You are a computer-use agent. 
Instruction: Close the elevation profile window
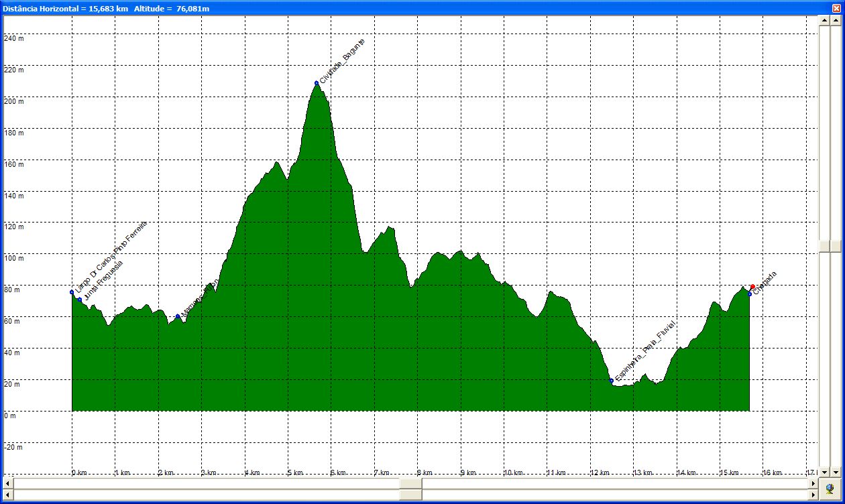click(x=835, y=7)
